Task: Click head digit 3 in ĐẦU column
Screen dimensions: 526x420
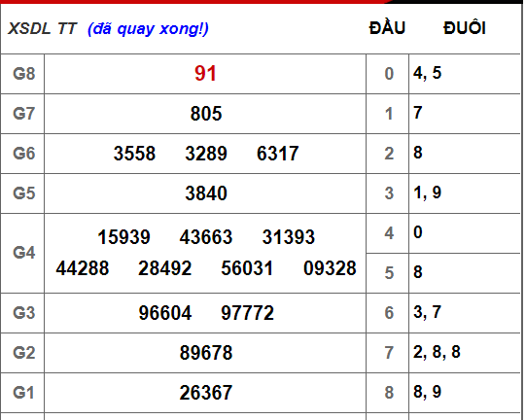Action: tap(389, 193)
